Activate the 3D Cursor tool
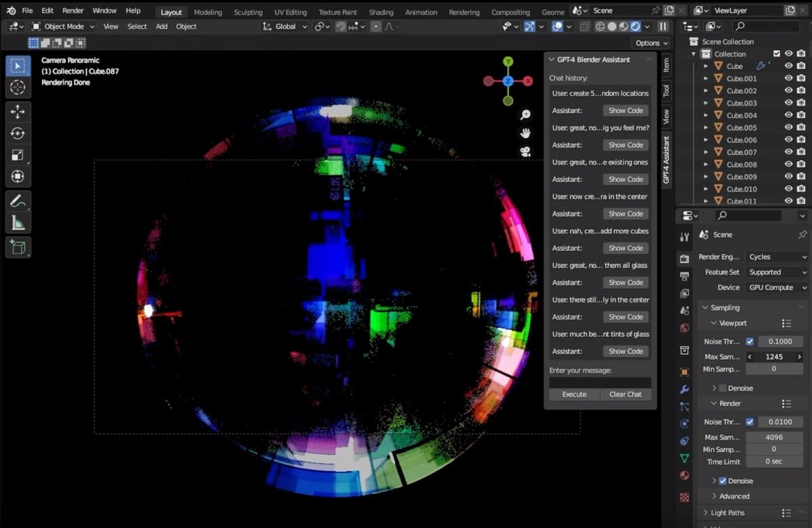This screenshot has height=528, width=812. (18, 87)
